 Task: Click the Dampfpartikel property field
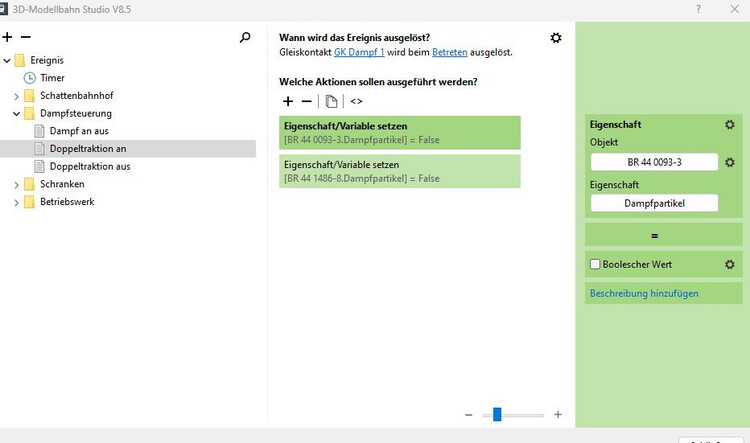pos(654,203)
